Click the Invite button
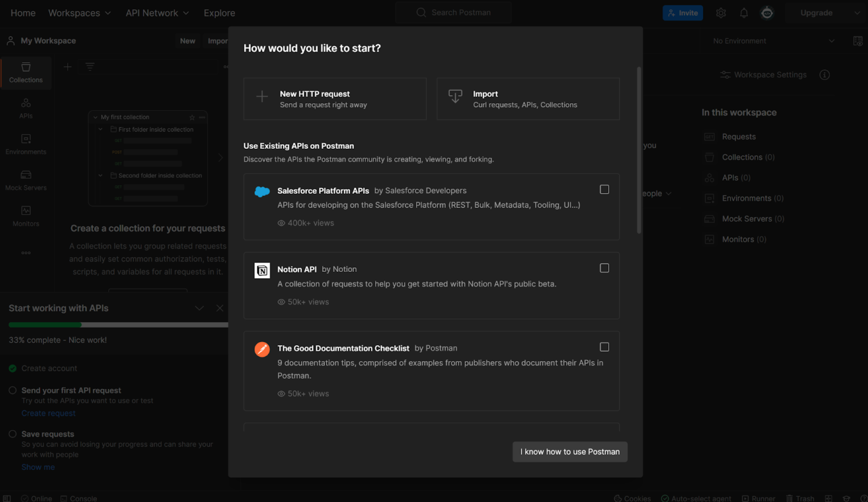This screenshot has width=868, height=502. pyautogui.click(x=683, y=13)
